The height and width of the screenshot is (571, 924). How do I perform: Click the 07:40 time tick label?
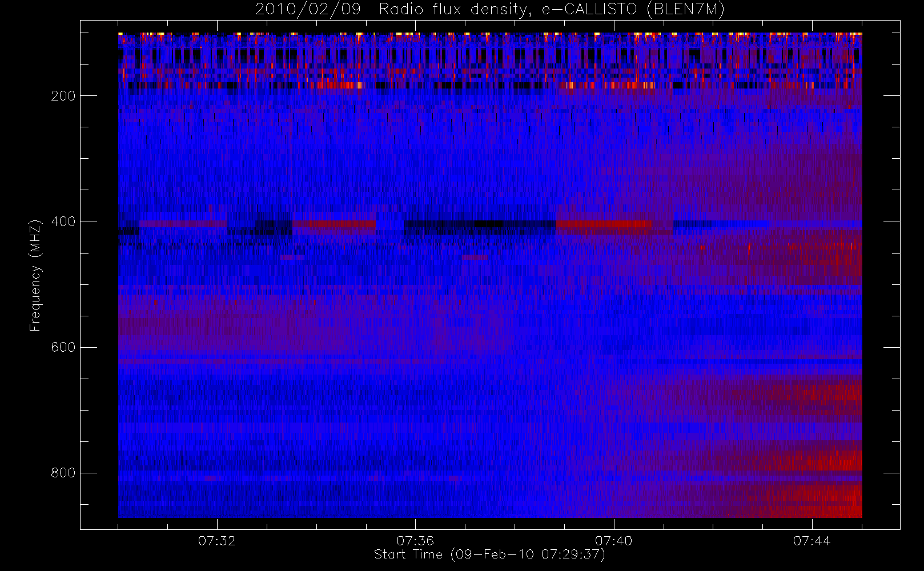tap(614, 541)
